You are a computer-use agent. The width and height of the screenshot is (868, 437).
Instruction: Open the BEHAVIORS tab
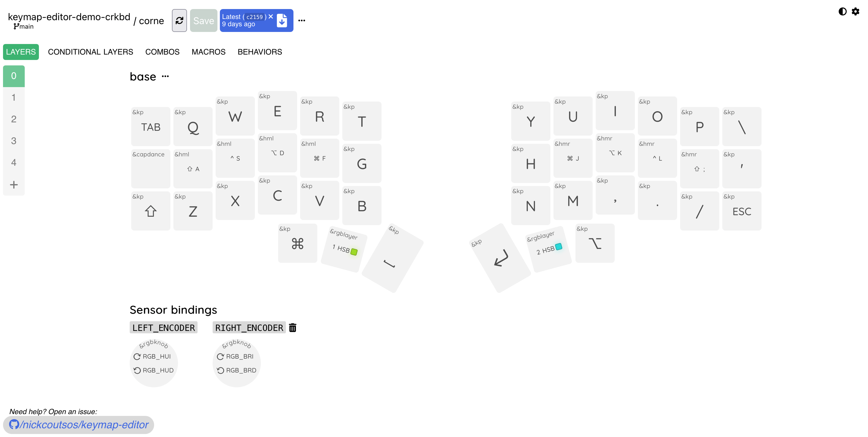[259, 52]
